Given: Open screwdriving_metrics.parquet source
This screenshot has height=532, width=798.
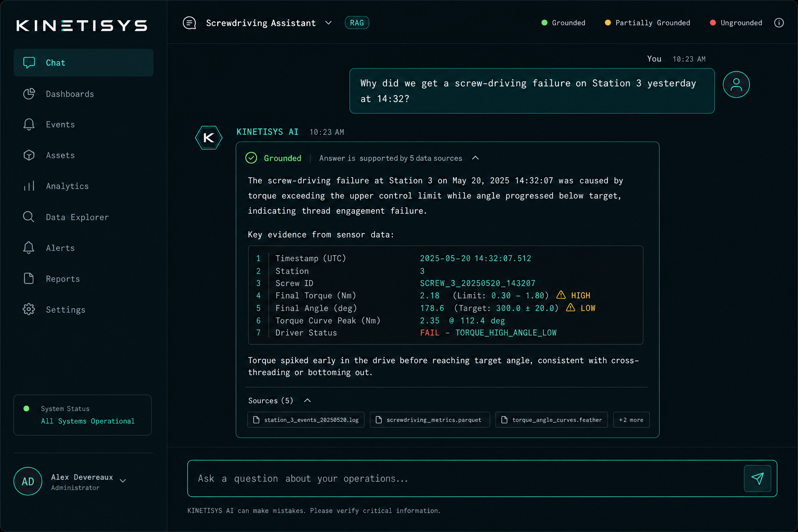Looking at the screenshot, I should (x=430, y=420).
